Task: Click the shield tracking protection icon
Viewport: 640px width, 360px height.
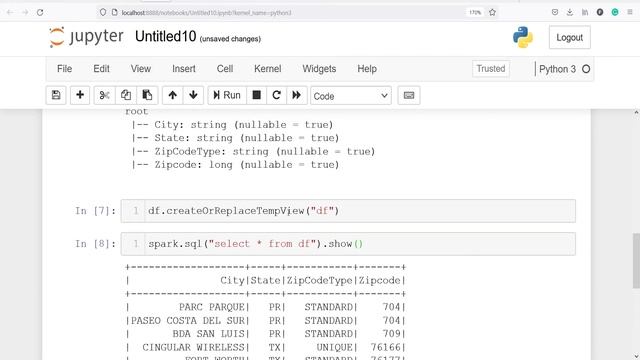Action: click(103, 13)
